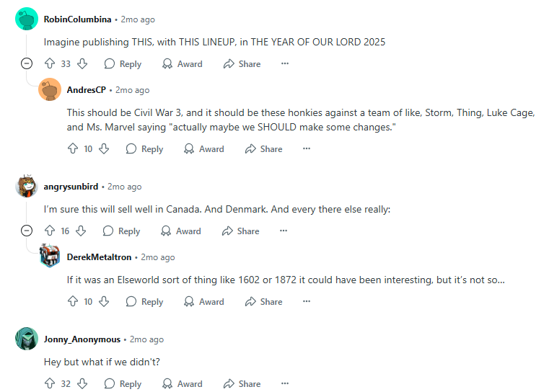Share AndresCP's comment
This screenshot has width=544, height=392.
point(263,148)
